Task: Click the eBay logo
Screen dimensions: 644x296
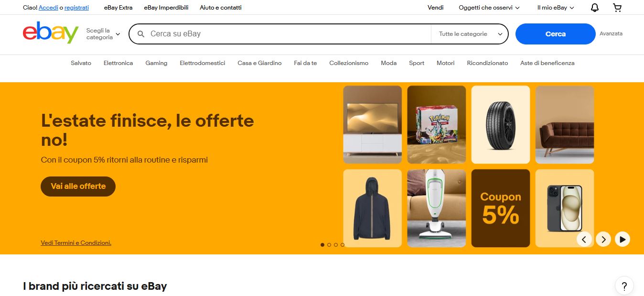Action: pyautogui.click(x=51, y=33)
